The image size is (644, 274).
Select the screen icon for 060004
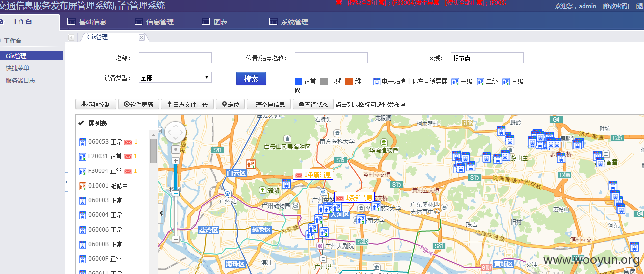82,215
